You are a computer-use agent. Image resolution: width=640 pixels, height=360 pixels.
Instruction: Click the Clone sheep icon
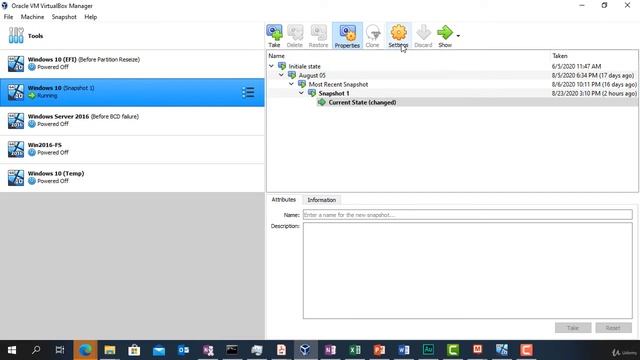(372, 36)
